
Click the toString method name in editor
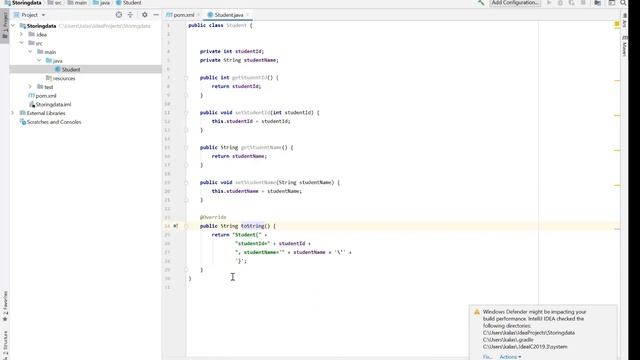coord(253,226)
